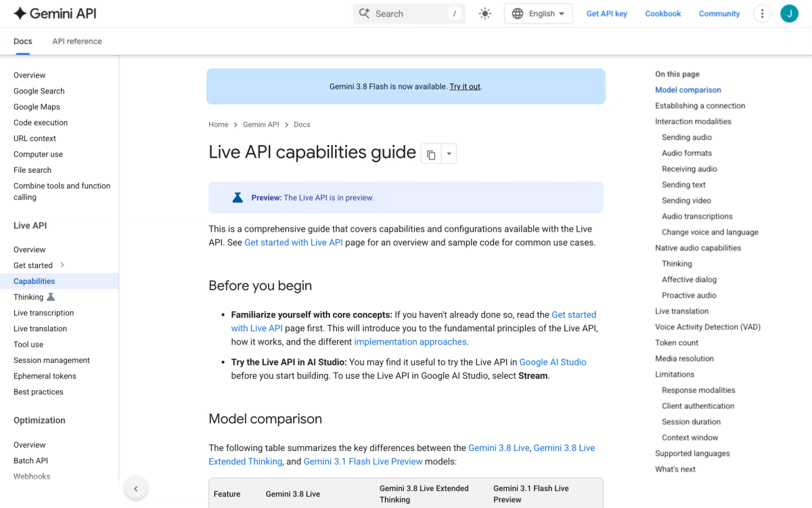This screenshot has width=812, height=508.
Task: Open Tool use in sidebar
Action: coord(28,345)
